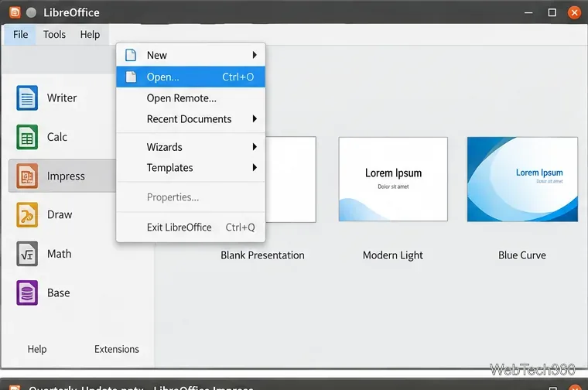This screenshot has width=588, height=390.
Task: Click the Ctrl+Q shortcut text
Action: 240,227
